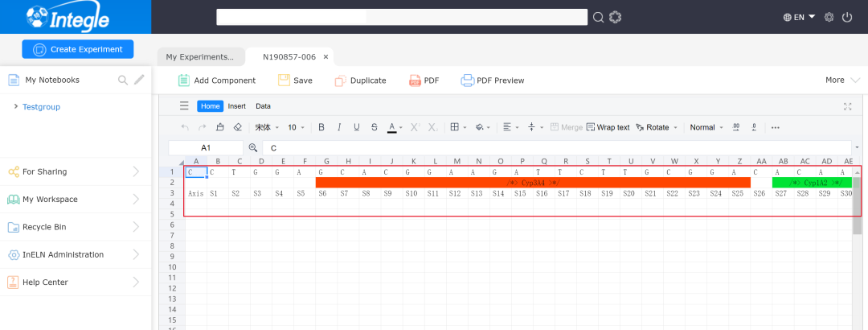Toggle italic formatting

(x=339, y=127)
